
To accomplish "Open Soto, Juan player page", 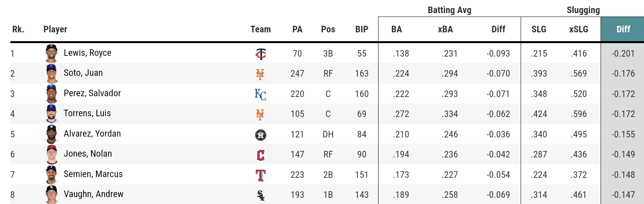I will click(x=83, y=73).
